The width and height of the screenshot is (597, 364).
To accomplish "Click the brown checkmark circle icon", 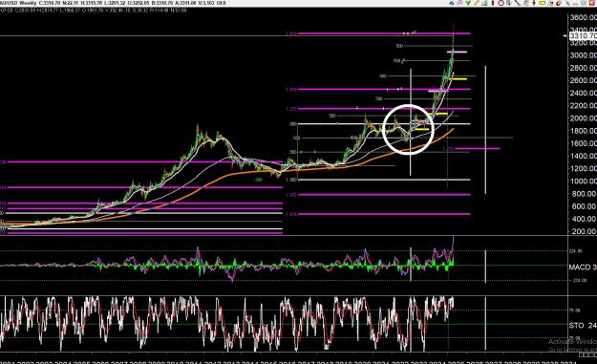I will pyautogui.click(x=558, y=3).
